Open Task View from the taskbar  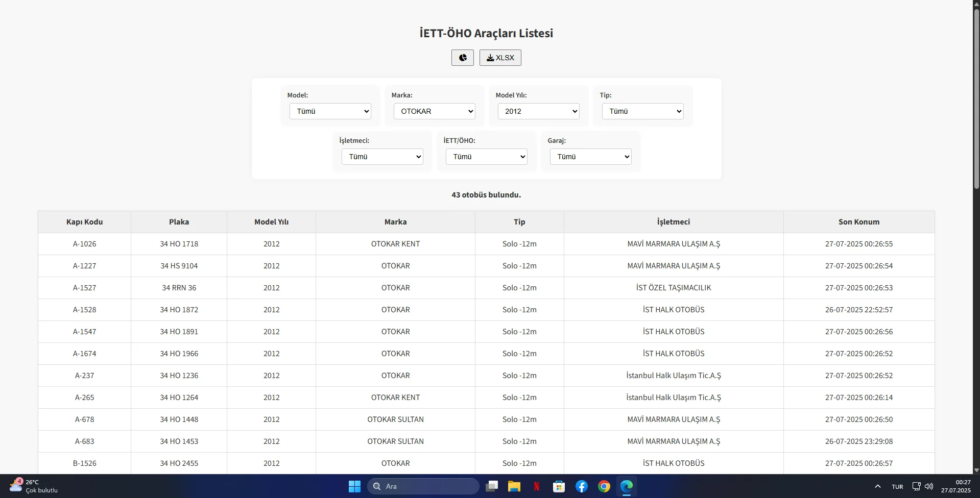coord(492,486)
